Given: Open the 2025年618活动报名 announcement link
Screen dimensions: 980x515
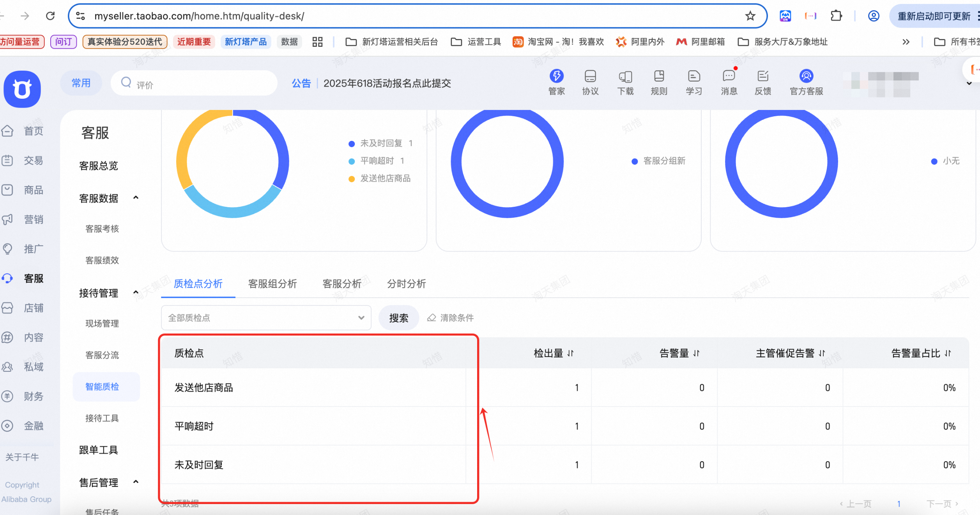Looking at the screenshot, I should pyautogui.click(x=387, y=83).
